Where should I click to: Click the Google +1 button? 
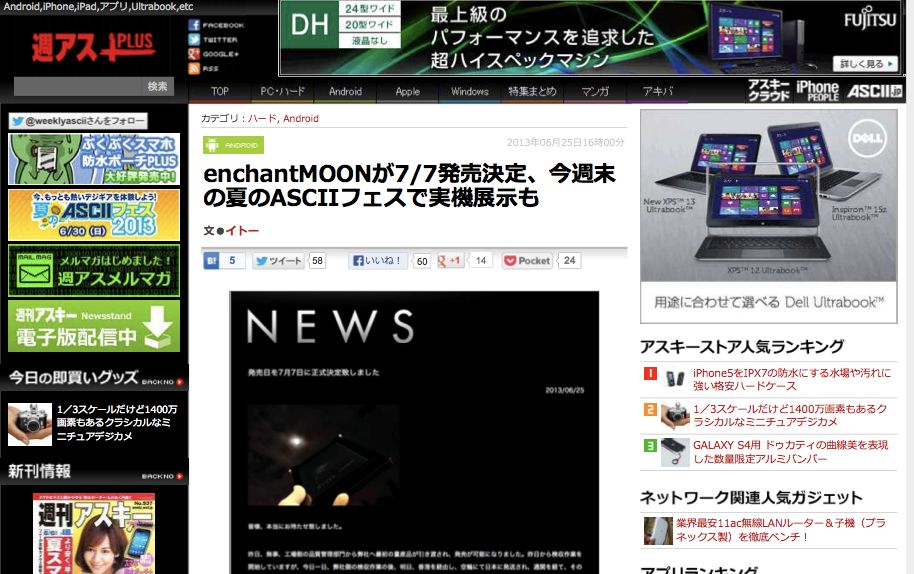pyautogui.click(x=449, y=260)
